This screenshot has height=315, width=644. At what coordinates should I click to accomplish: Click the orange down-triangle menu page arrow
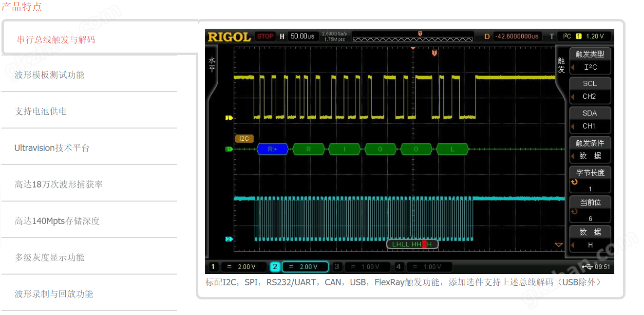(x=559, y=245)
